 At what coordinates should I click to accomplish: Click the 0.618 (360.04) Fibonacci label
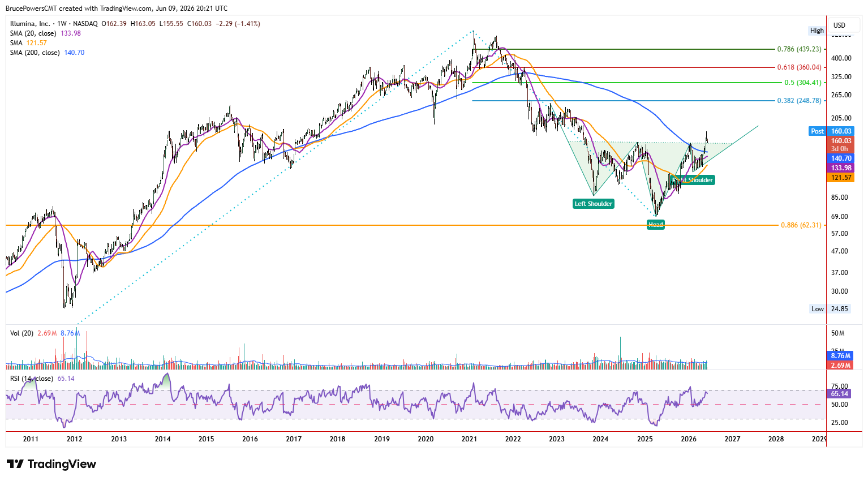(799, 67)
